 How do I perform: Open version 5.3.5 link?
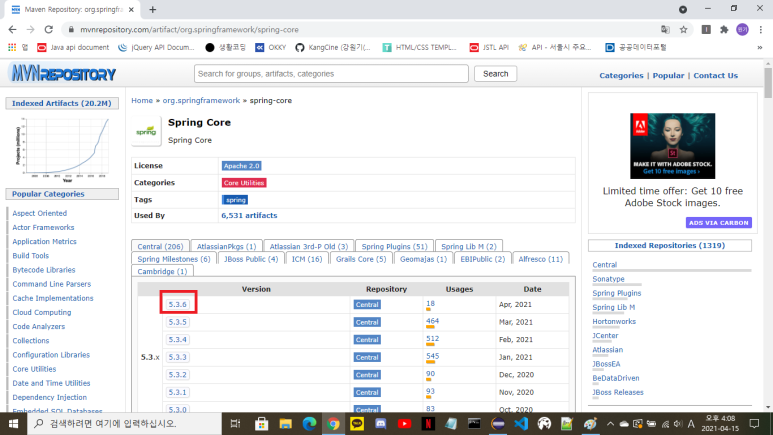177,322
